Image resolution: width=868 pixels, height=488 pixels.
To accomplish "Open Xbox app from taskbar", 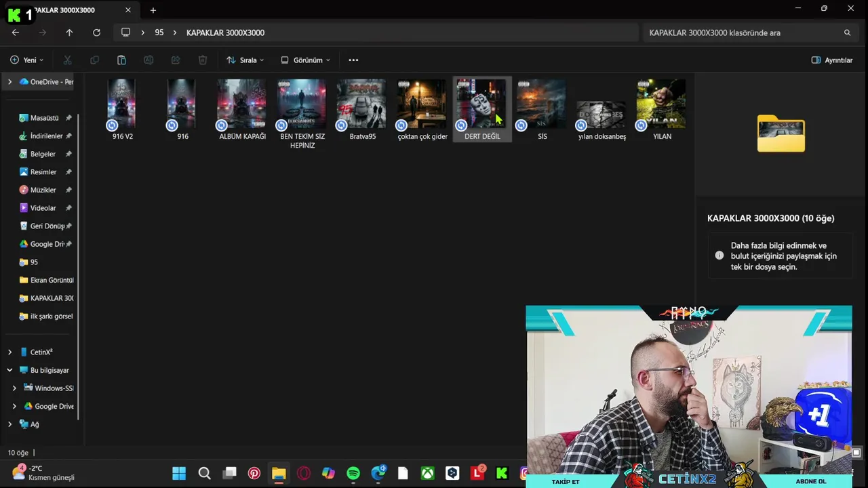I will point(428,473).
